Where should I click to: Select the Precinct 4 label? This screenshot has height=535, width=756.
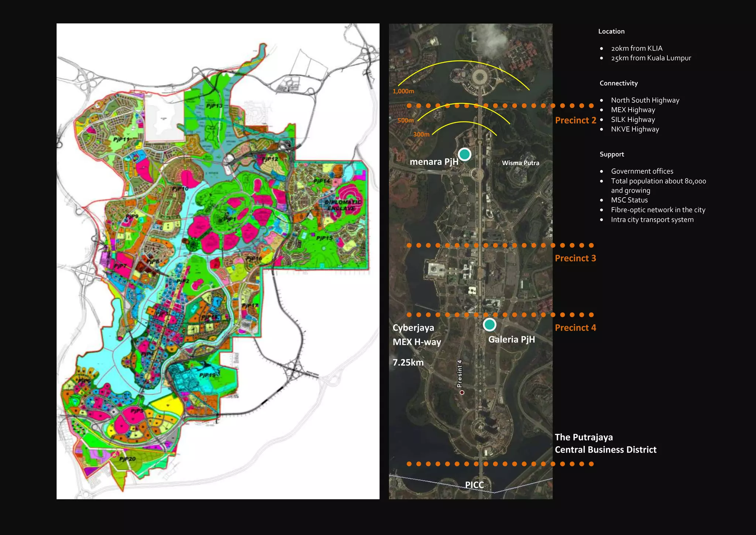(x=575, y=328)
